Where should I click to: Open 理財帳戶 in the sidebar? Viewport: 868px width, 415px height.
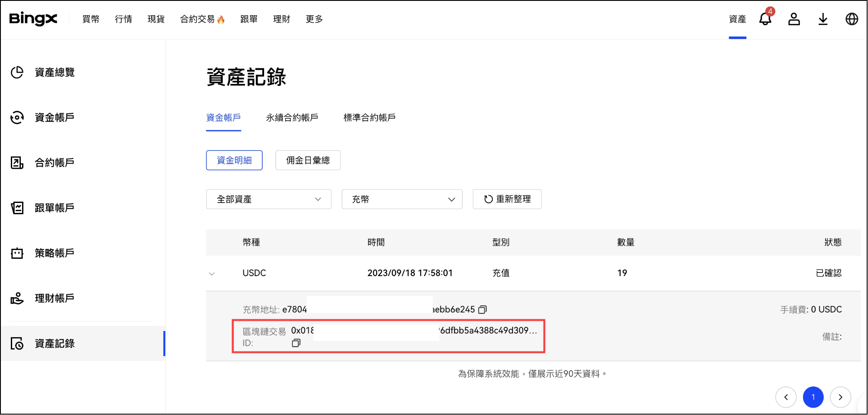coord(55,298)
